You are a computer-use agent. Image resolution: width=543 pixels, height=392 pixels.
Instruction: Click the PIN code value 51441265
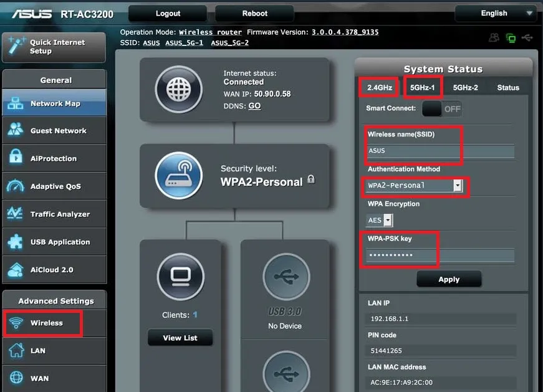click(386, 350)
